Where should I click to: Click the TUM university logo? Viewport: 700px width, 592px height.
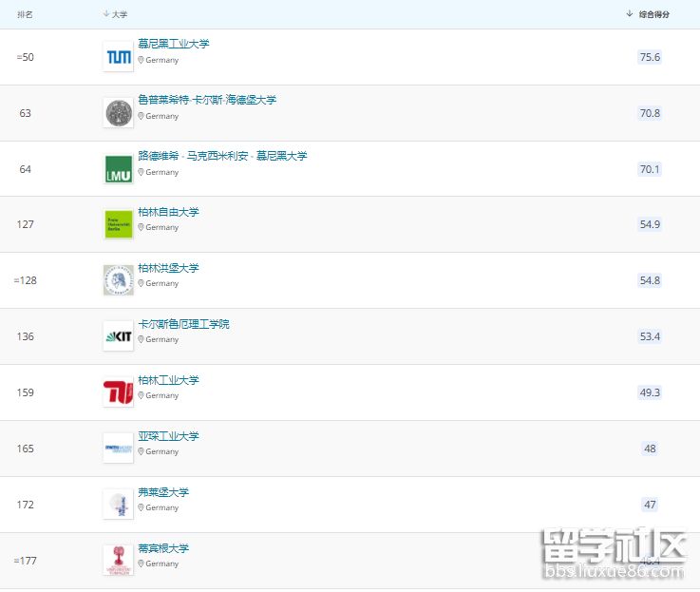coord(119,57)
